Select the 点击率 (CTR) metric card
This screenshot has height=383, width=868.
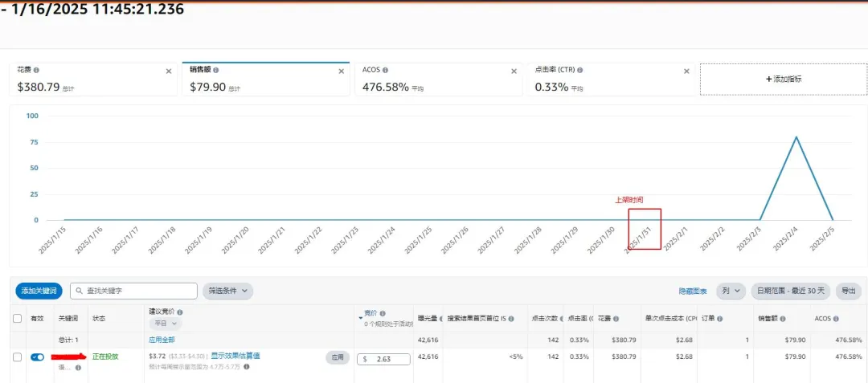(611, 79)
